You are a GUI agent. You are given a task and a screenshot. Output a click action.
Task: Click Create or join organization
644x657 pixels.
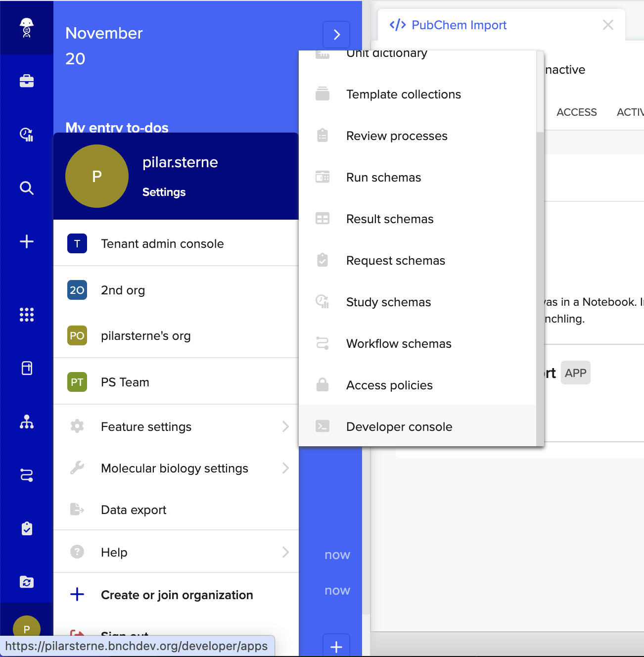(x=177, y=595)
